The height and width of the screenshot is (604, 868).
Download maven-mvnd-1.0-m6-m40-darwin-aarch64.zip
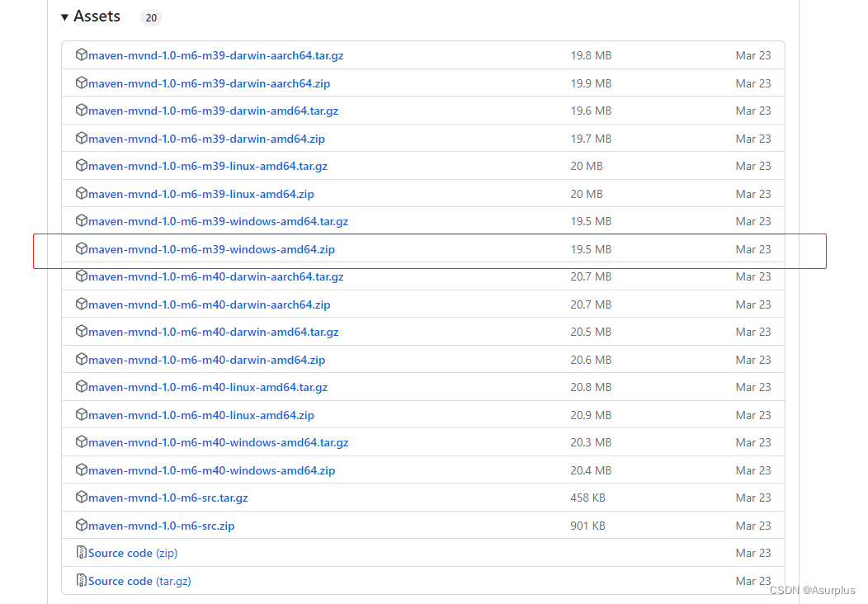[x=210, y=304]
